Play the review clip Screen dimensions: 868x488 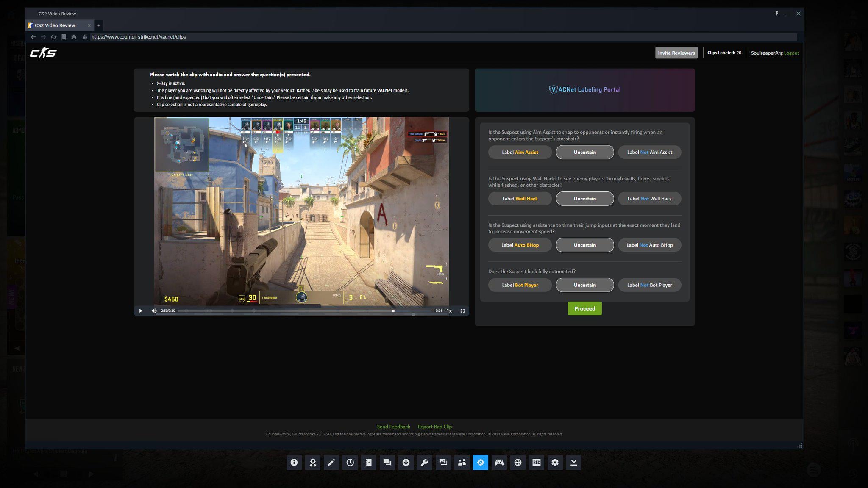(141, 311)
